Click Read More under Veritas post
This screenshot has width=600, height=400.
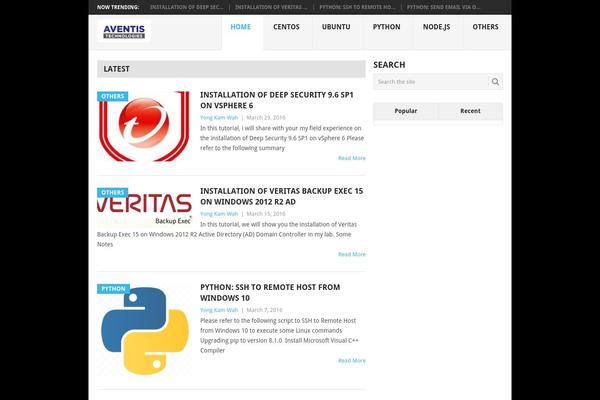[352, 254]
